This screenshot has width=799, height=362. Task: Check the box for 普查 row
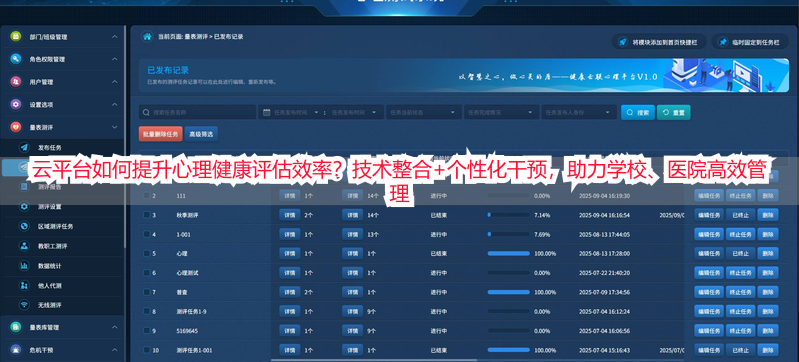(147, 292)
